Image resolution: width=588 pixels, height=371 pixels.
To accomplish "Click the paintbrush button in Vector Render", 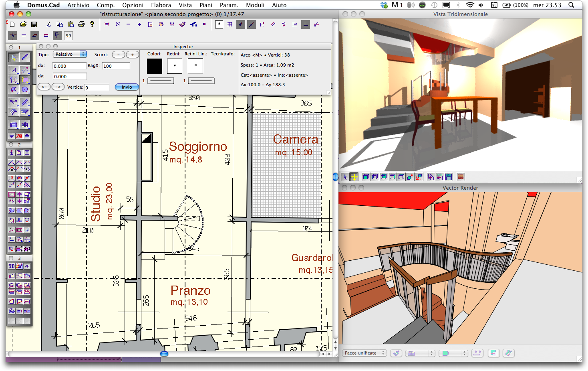I will point(396,353).
